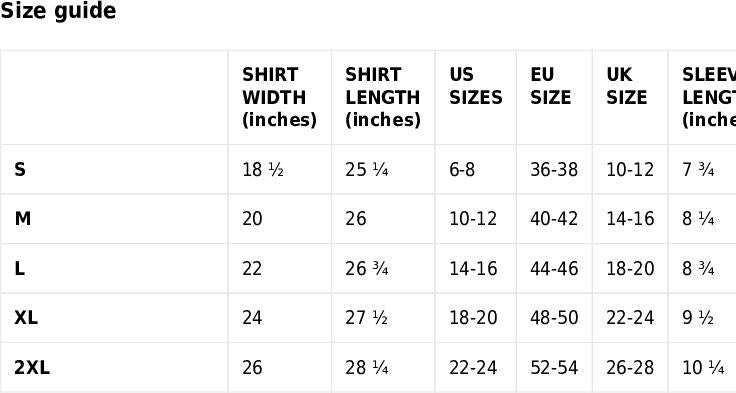Click the EU SIZE column header
This screenshot has height=393, width=736.
click(x=551, y=86)
